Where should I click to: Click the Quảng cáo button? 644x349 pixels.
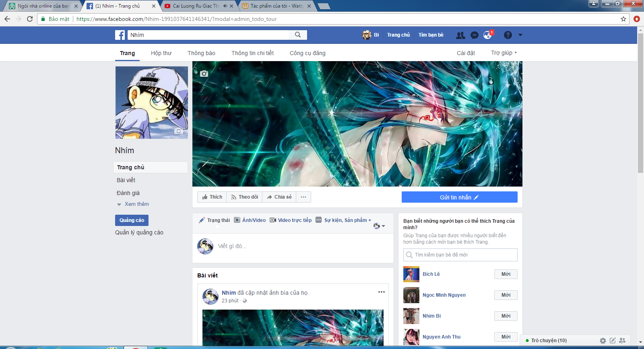pos(132,220)
